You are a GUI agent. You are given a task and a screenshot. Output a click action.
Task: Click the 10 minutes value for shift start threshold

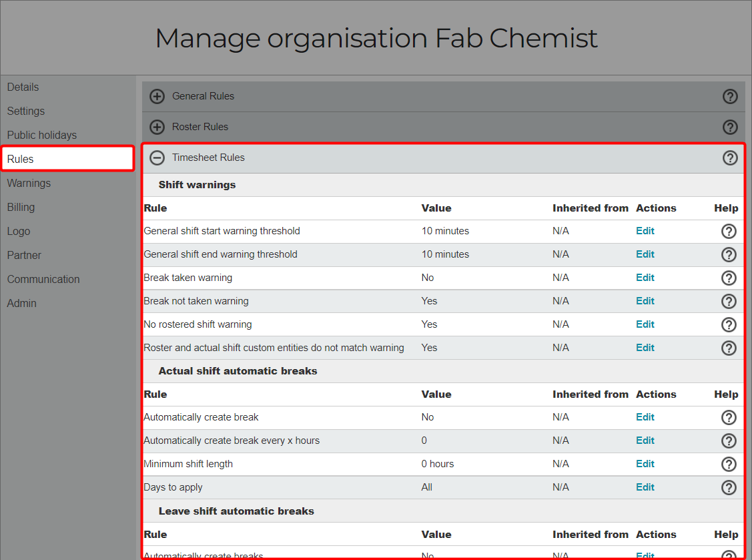point(445,231)
